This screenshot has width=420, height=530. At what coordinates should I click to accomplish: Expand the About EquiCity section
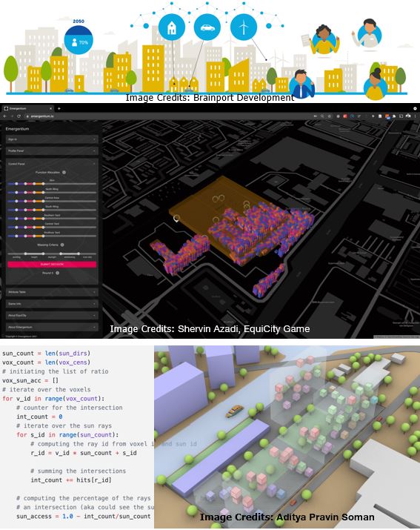coord(52,315)
